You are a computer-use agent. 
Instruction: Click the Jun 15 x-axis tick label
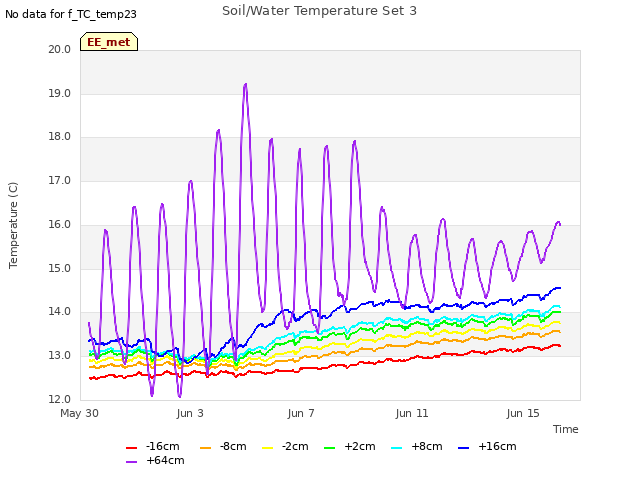pyautogui.click(x=523, y=413)
